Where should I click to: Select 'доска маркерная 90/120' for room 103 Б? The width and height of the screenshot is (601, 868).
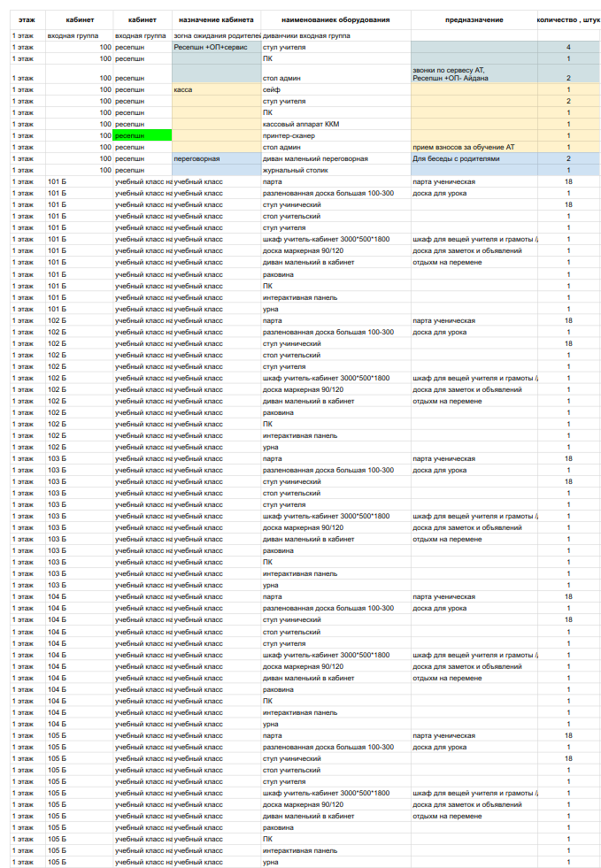335,527
